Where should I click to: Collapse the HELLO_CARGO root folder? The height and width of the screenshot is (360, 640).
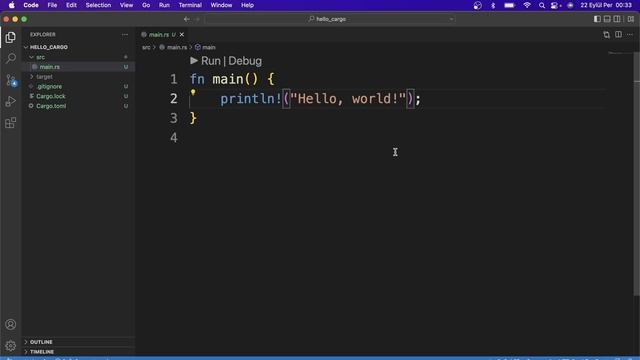26,47
